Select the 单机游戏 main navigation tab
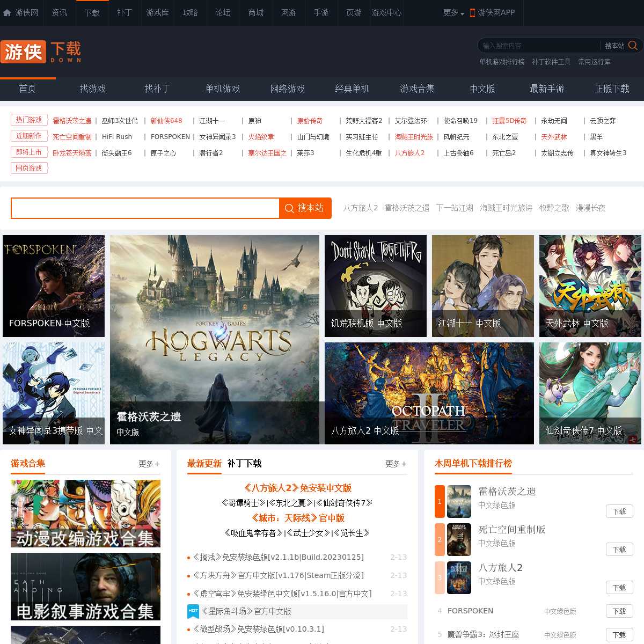 (x=222, y=89)
